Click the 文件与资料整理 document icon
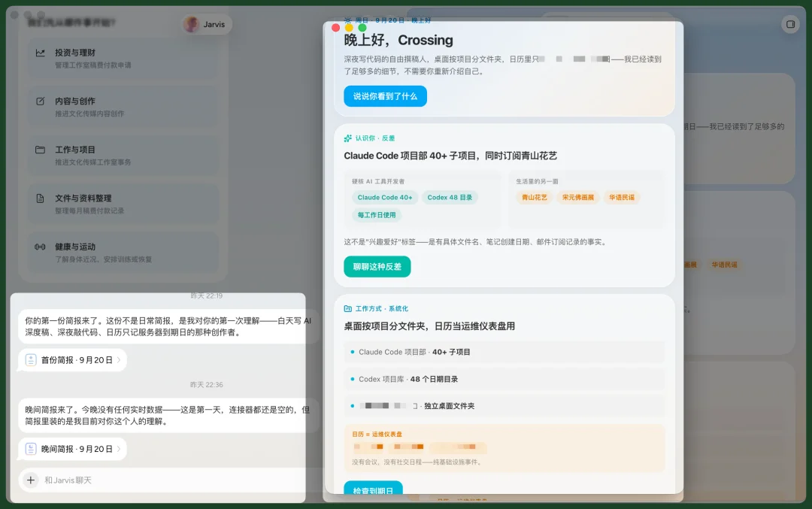812x509 pixels. 41,198
